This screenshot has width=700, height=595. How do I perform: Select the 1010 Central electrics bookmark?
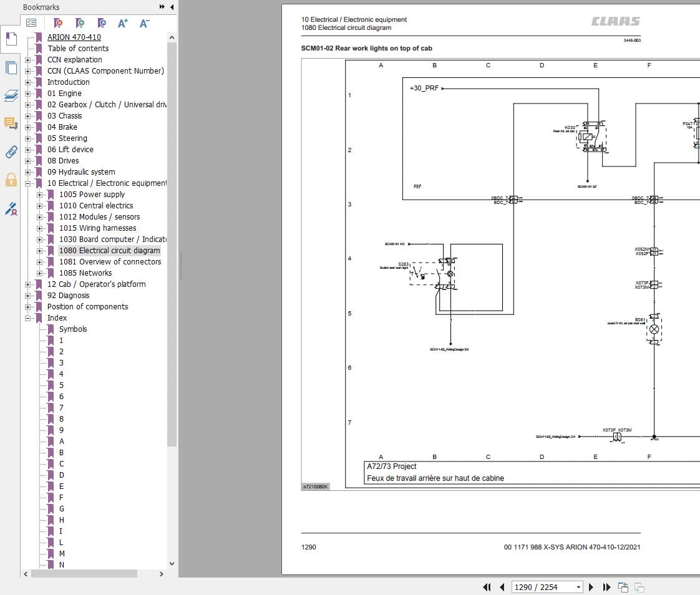coord(96,206)
